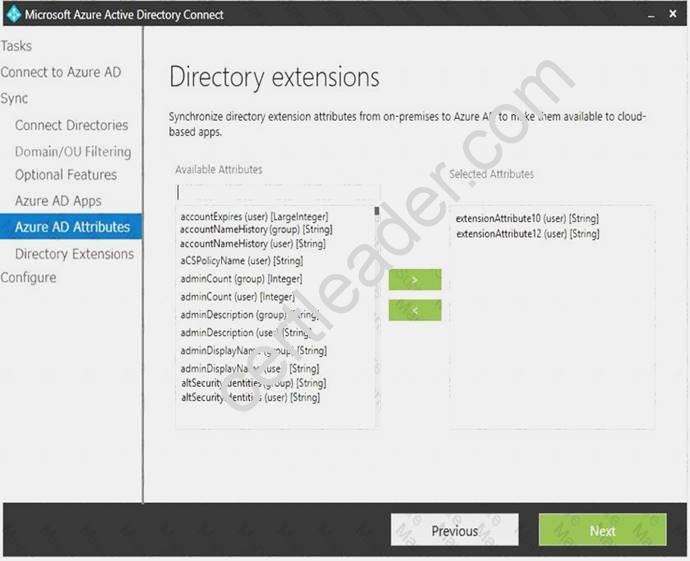
Task: Open Directory Extensions step
Action: (74, 254)
